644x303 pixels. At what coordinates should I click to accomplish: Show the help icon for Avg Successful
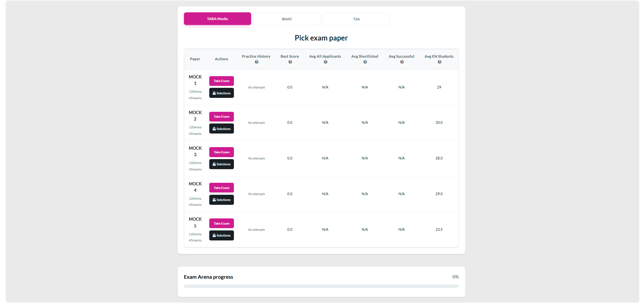point(402,62)
